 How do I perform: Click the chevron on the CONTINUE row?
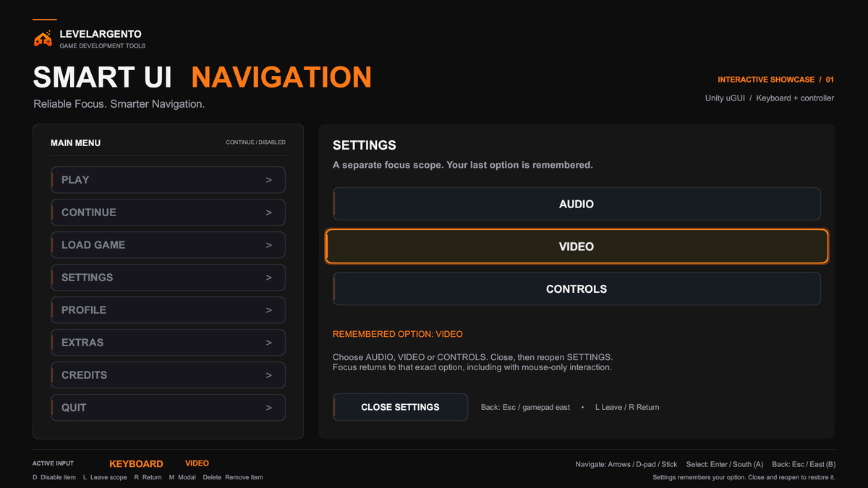269,213
